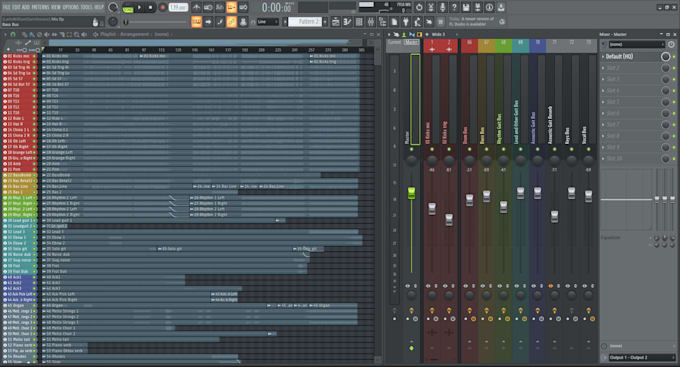Open the TOOLS menu
This screenshot has height=367, width=680.
coord(86,7)
